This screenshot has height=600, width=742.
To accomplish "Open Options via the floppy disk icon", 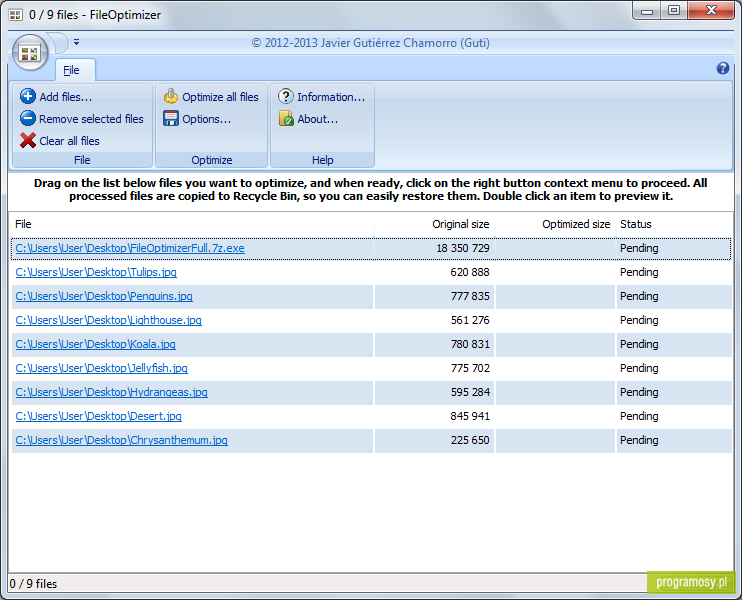I will pyautogui.click(x=171, y=118).
